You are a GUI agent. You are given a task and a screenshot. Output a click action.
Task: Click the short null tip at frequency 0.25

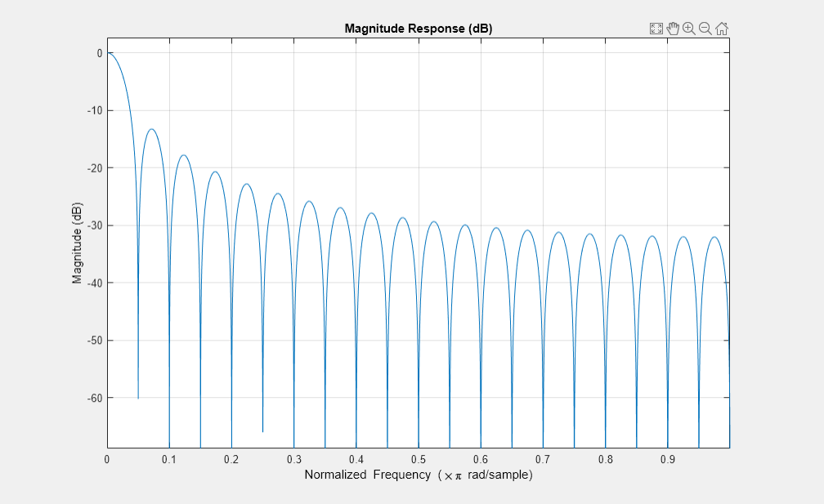click(x=262, y=430)
